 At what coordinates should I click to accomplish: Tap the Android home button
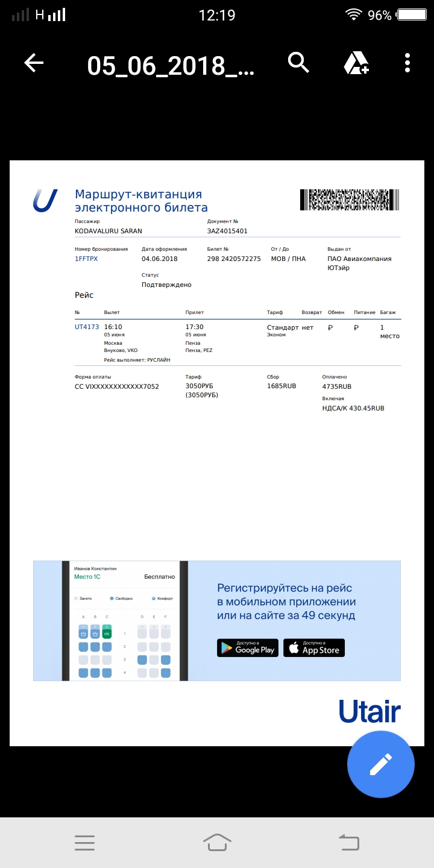217,842
